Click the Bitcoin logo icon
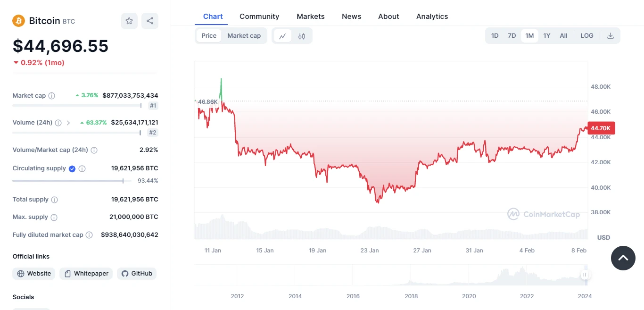This screenshot has height=310, width=644. [x=18, y=21]
